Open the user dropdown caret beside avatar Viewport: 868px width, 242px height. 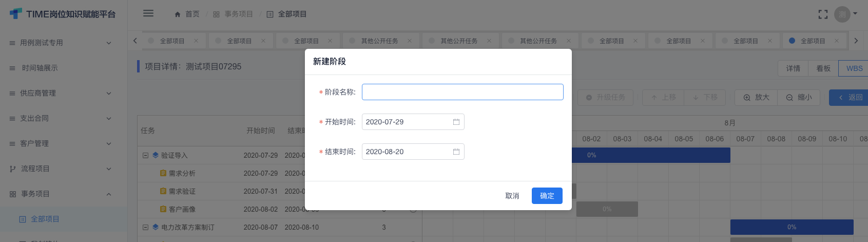pos(855,14)
